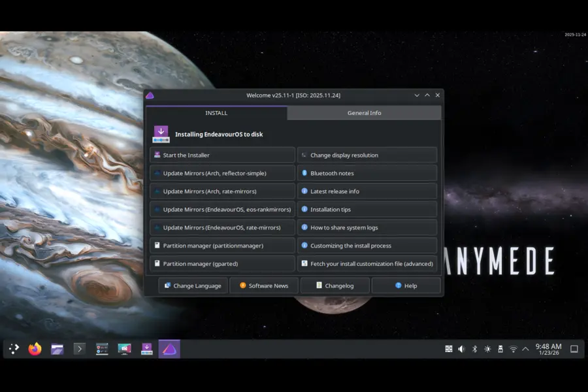This screenshot has width=588, height=392.
Task: Open the calendar by clicking the clock
Action: [x=547, y=348]
